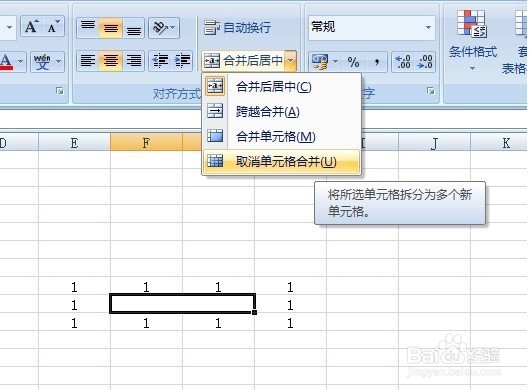531x390 pixels.
Task: Choose 跨越合并(A) from menu
Action: pos(281,112)
